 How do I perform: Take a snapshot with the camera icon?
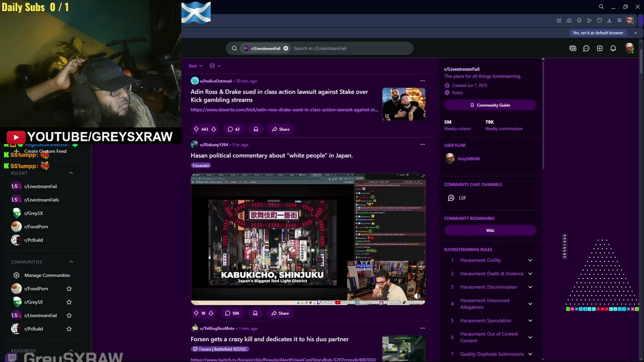tap(569, 21)
